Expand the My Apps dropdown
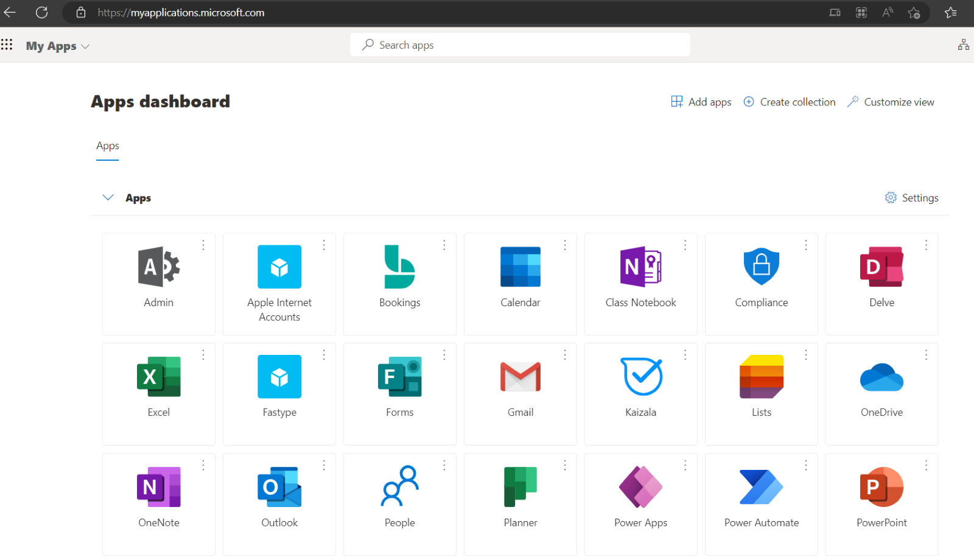The image size is (974, 560). [x=58, y=46]
